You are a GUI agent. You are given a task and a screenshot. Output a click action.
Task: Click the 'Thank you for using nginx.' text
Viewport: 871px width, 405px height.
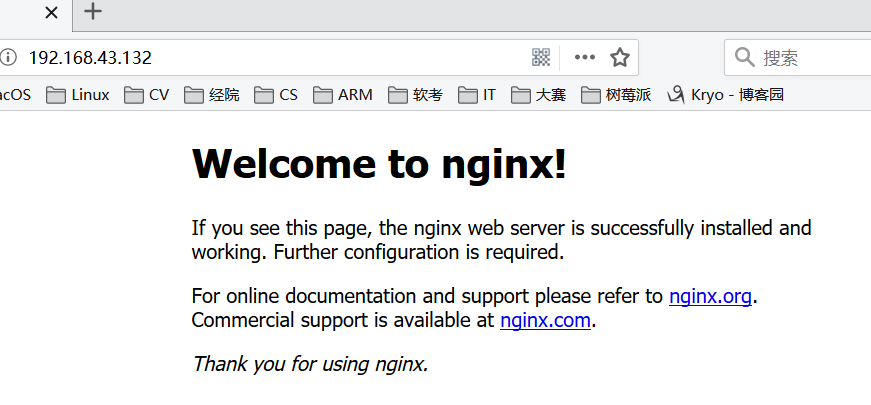[310, 364]
